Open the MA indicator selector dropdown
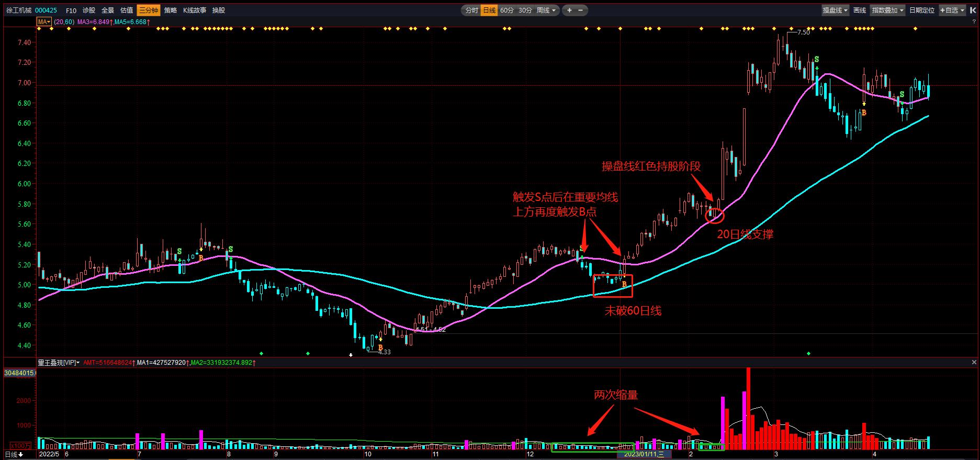This screenshot has width=980, height=460. 44,21
